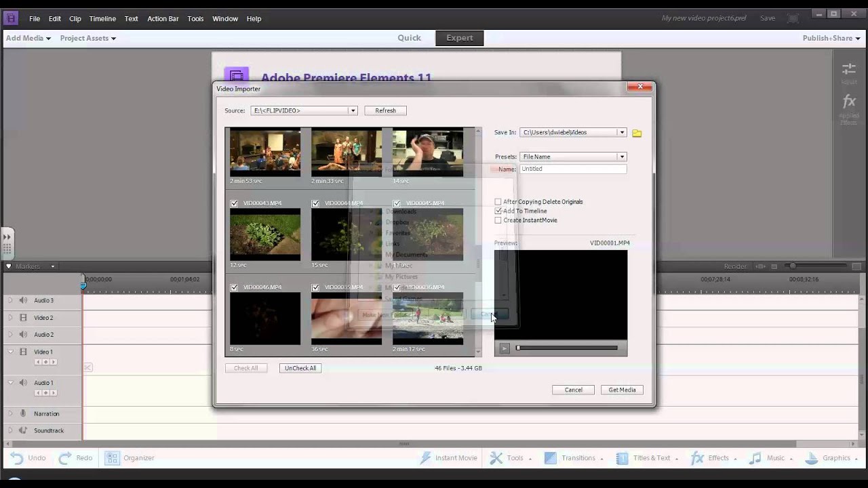Mute the Audio 3 track speaker icon
Image resolution: width=868 pixels, height=488 pixels.
23,300
